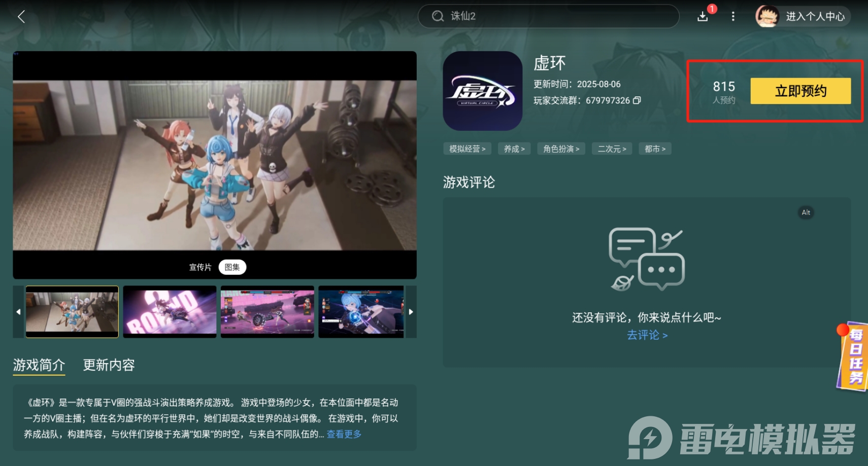Image resolution: width=868 pixels, height=466 pixels.
Task: Click the 815 人预约 reservation count
Action: (724, 92)
